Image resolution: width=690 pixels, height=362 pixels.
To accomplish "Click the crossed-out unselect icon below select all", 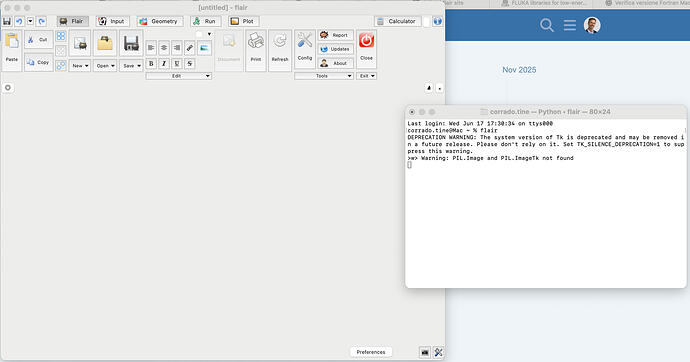I will coord(61,51).
